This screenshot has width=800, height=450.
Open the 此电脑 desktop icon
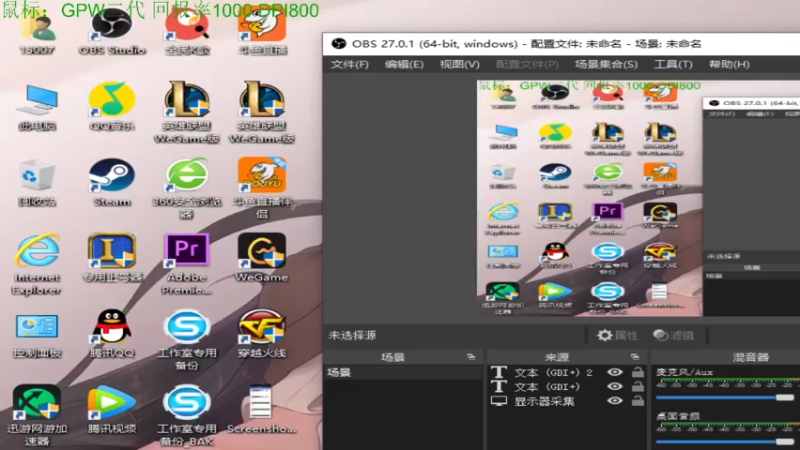(x=37, y=107)
